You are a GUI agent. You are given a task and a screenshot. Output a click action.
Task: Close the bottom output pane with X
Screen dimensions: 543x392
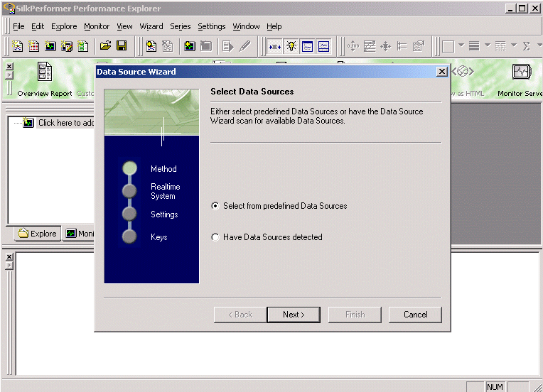10,256
